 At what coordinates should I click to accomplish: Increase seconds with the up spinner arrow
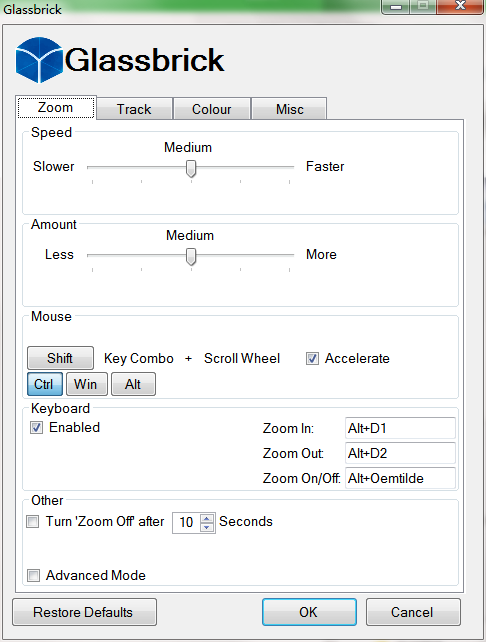point(207,518)
